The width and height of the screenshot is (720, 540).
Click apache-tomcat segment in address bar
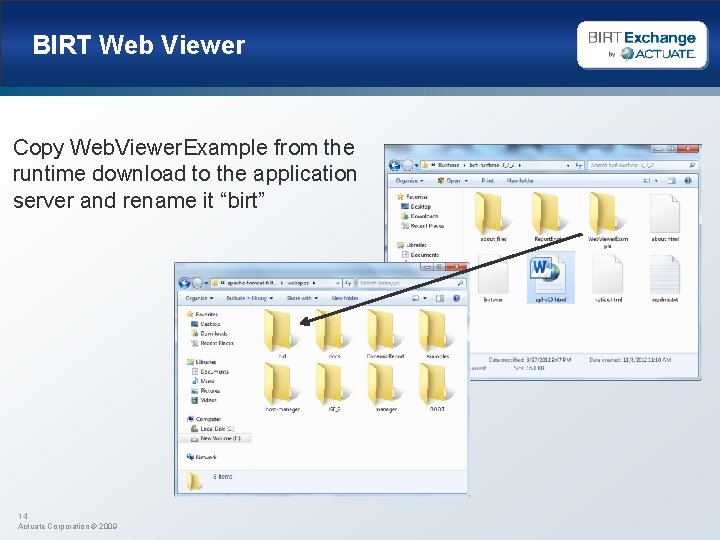pyautogui.click(x=252, y=283)
